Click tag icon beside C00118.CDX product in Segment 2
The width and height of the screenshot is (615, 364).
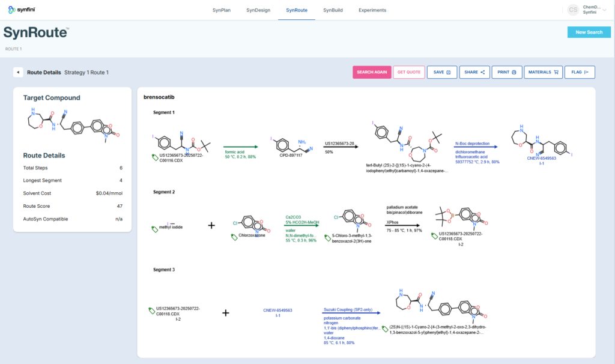pos(434,235)
